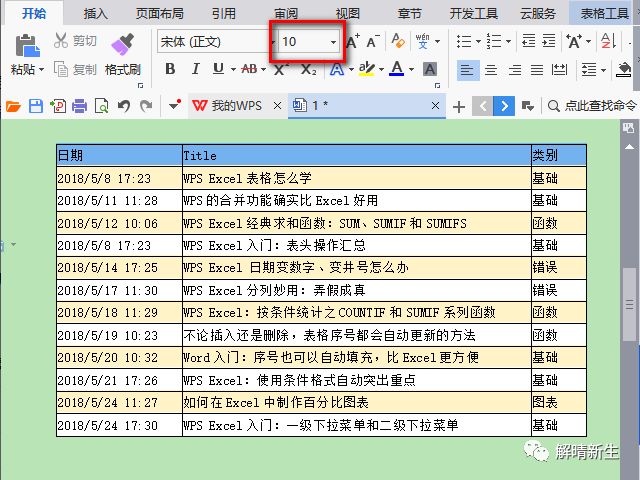
Task: Click the open folder icon
Action: point(13,106)
